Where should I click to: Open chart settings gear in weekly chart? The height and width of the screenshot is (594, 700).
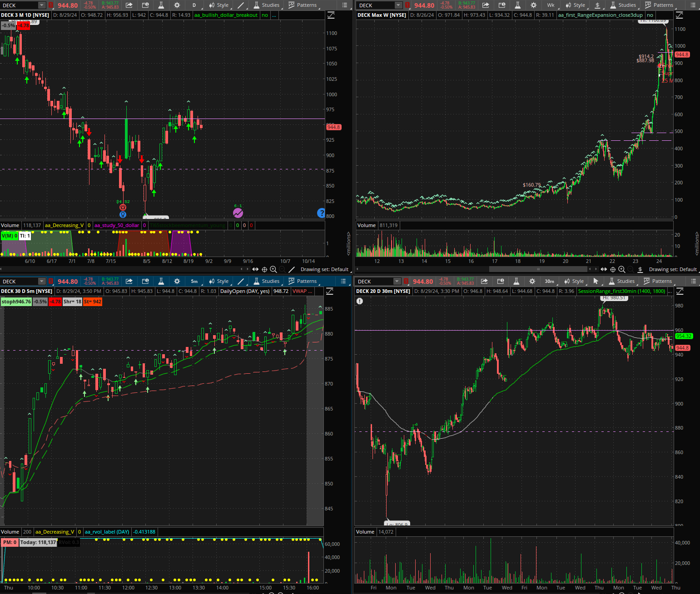pos(533,5)
